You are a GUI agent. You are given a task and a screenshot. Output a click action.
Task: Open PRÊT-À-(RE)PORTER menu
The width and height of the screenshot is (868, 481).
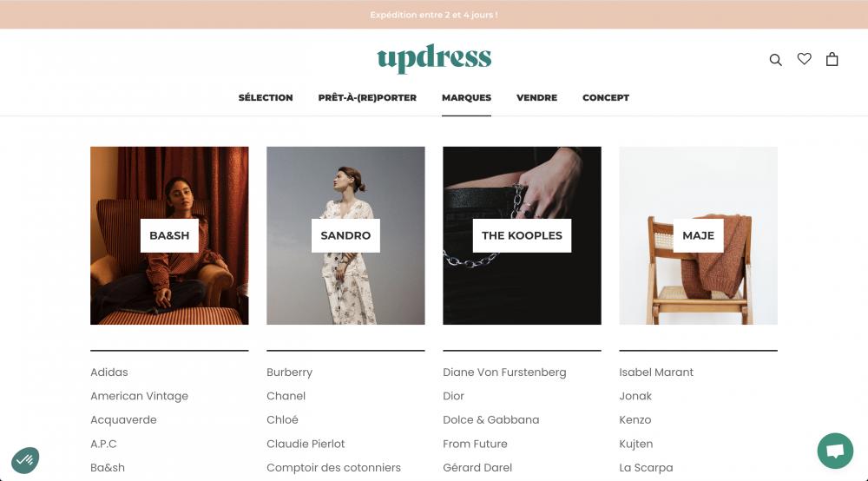pyautogui.click(x=367, y=97)
